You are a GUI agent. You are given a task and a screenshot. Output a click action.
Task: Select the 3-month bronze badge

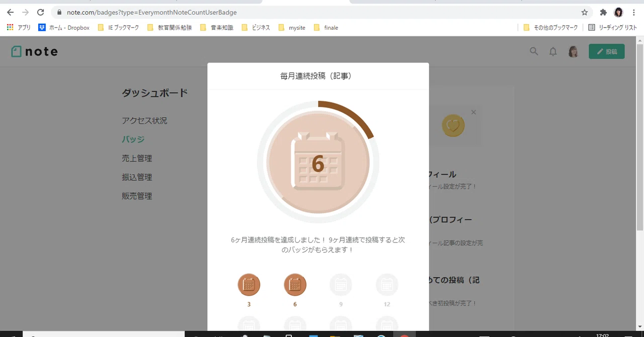click(249, 285)
